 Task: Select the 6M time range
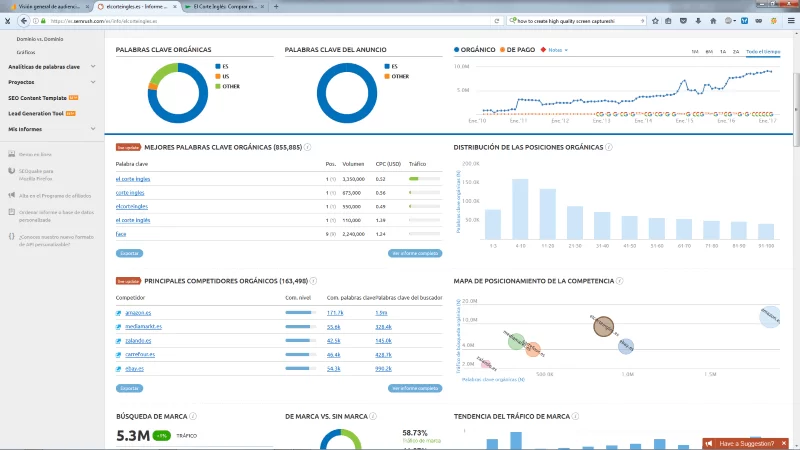pyautogui.click(x=709, y=52)
